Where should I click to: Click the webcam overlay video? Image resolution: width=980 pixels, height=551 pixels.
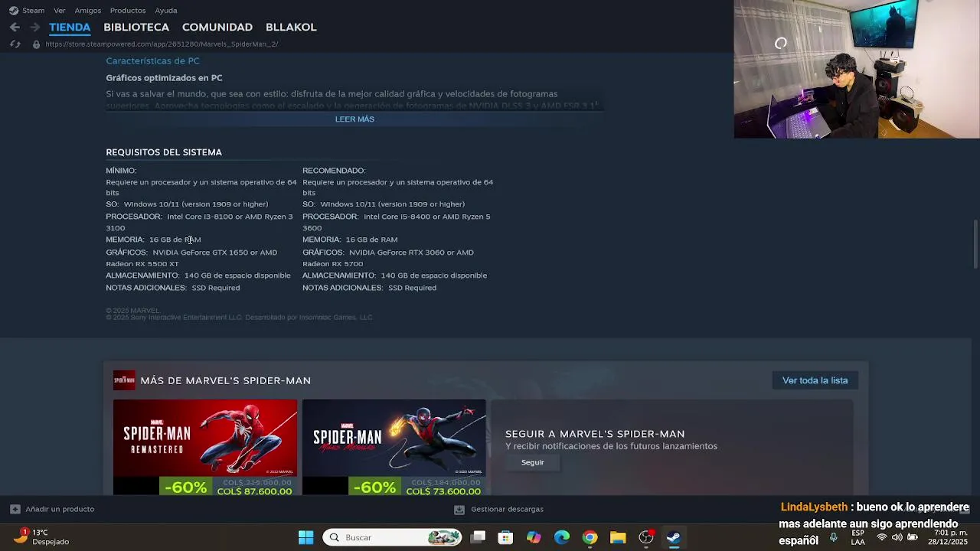click(x=857, y=69)
